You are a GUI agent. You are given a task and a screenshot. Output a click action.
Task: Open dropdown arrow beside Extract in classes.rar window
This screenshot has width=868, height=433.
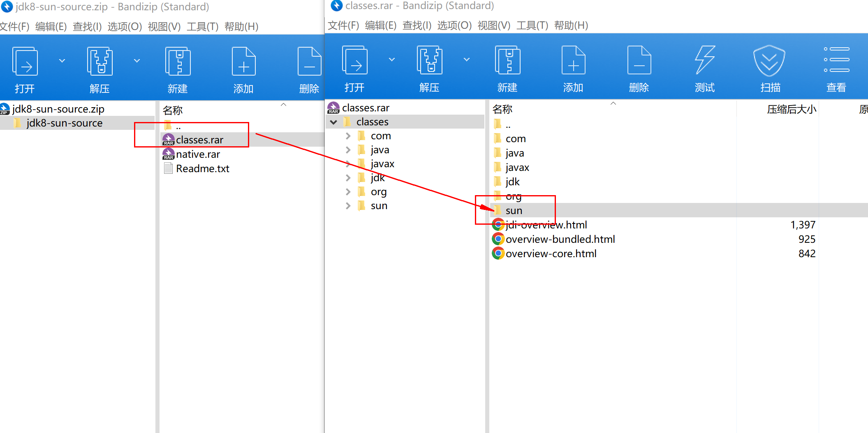(467, 60)
